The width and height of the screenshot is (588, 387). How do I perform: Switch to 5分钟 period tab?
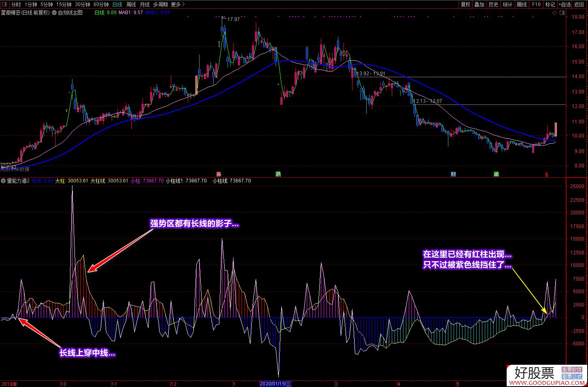[x=47, y=4]
